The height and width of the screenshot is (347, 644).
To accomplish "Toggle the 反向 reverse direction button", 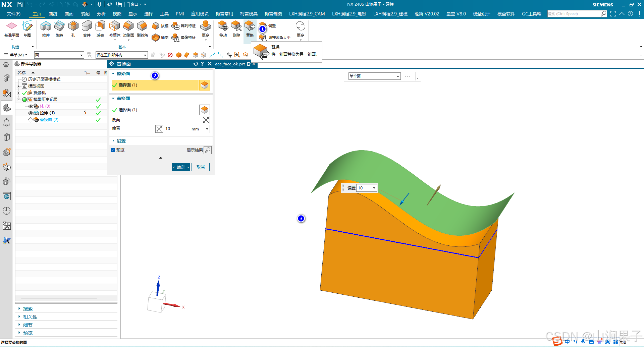I will (x=206, y=120).
